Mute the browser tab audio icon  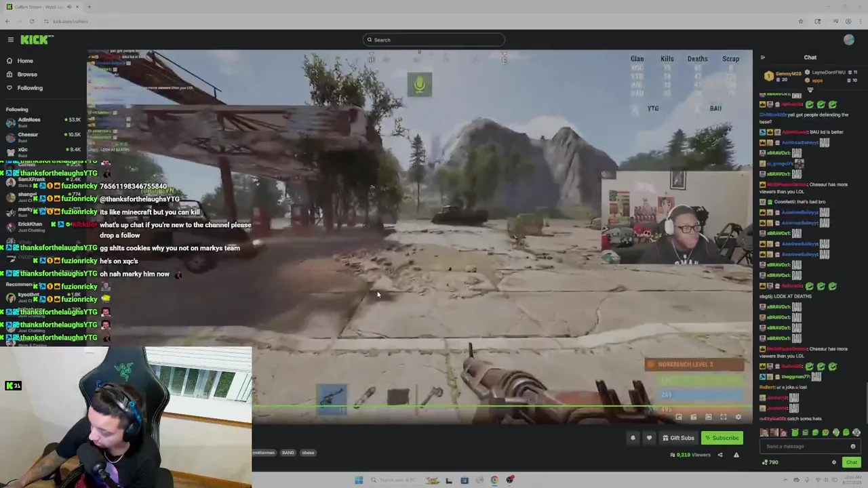69,7
